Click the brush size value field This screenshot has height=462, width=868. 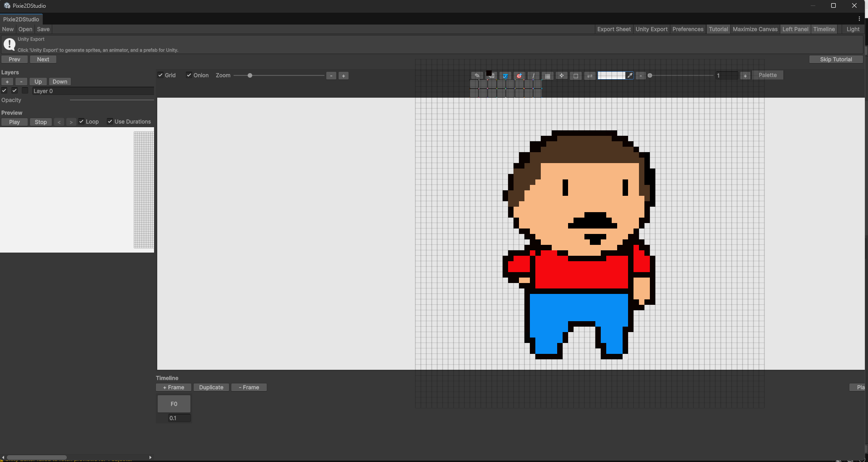coord(727,75)
